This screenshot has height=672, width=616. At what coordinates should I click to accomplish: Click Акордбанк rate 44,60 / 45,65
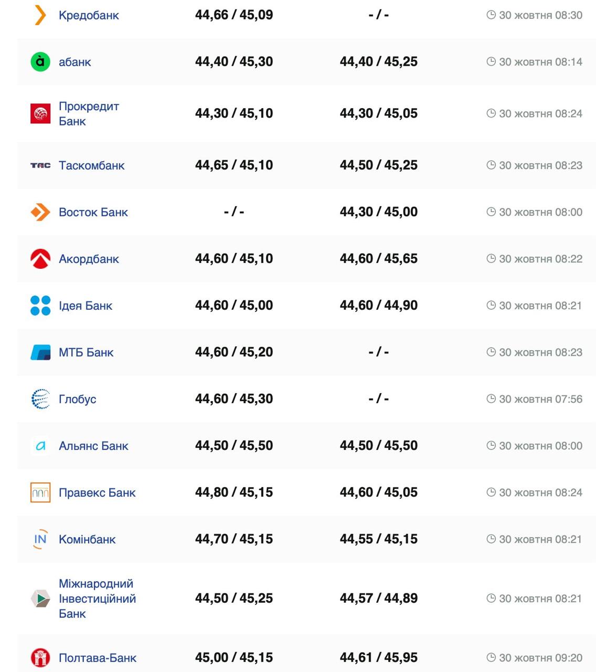tap(378, 259)
